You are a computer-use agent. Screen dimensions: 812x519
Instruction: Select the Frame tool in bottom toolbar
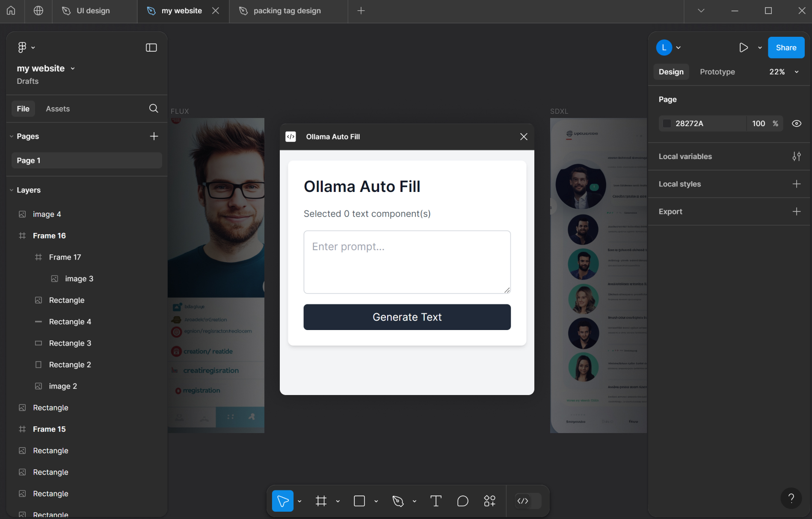coord(321,501)
